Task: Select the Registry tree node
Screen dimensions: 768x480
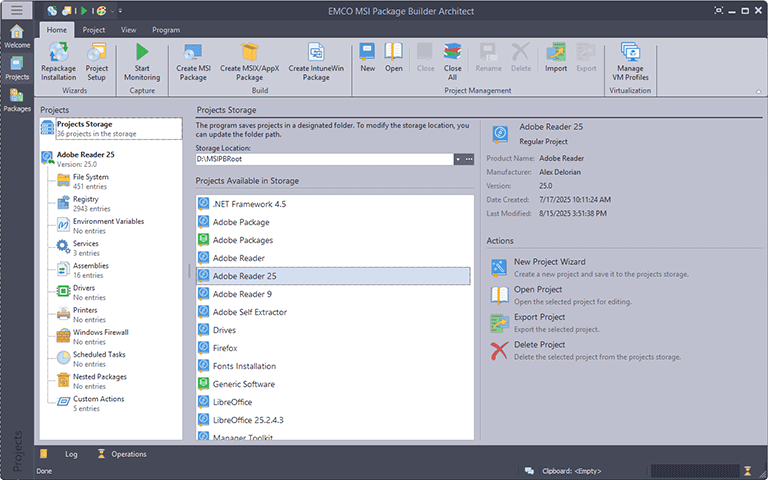Action: point(85,199)
